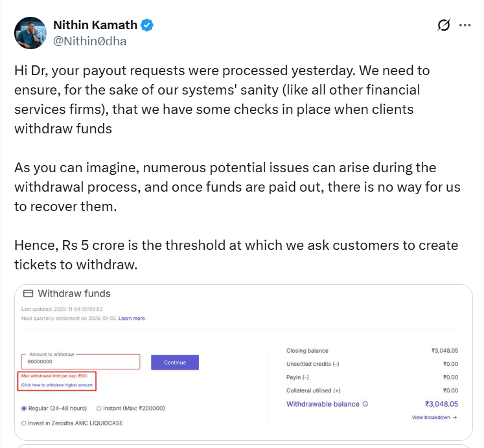Click the Grok icon on the post
This screenshot has width=484, height=448.
pyautogui.click(x=444, y=25)
